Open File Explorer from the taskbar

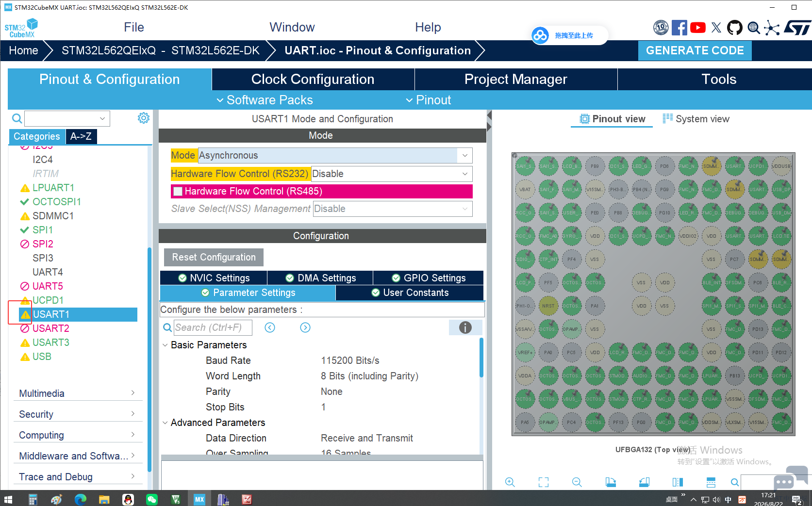point(104,499)
